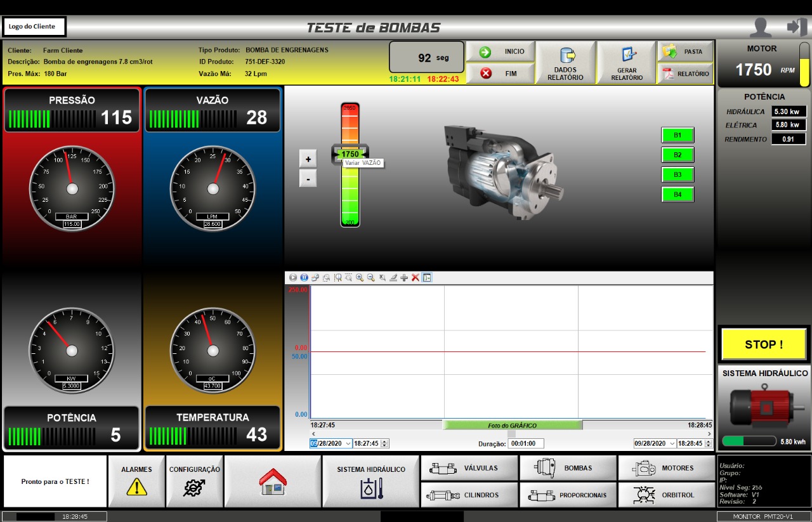Screen dimensions: 812x522
Task: Click the POTÊNCIA 5 readout panel
Action: [71, 428]
